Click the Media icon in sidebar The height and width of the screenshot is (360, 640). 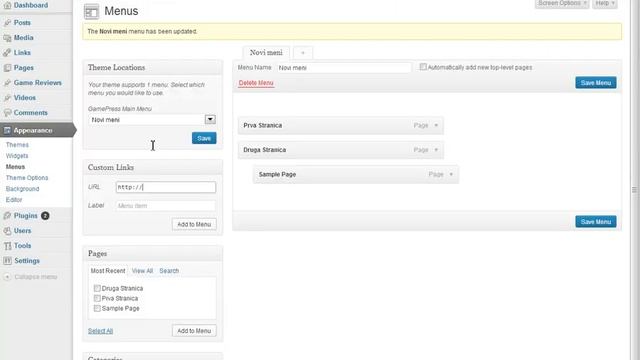(x=7, y=38)
